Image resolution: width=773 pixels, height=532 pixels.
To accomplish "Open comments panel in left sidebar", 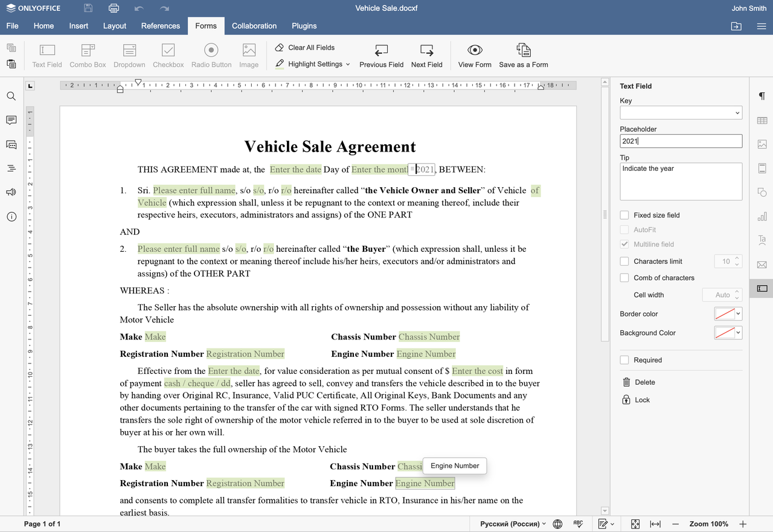I will click(x=11, y=120).
